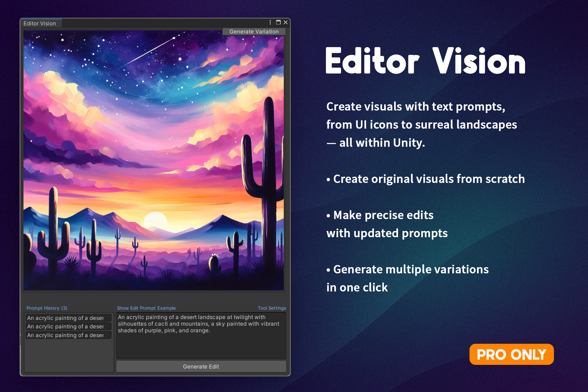
Task: Close the Editor Vision window
Action: click(x=286, y=22)
